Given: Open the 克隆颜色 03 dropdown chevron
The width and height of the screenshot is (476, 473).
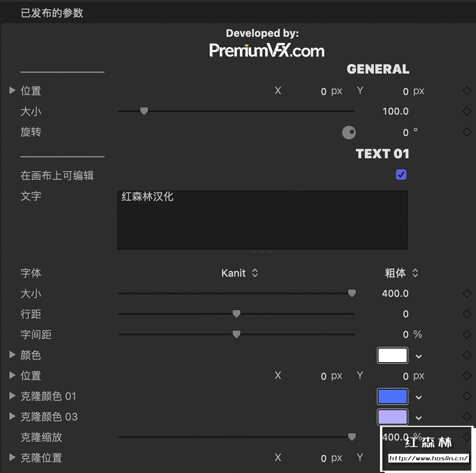Looking at the screenshot, I should pos(419,418).
